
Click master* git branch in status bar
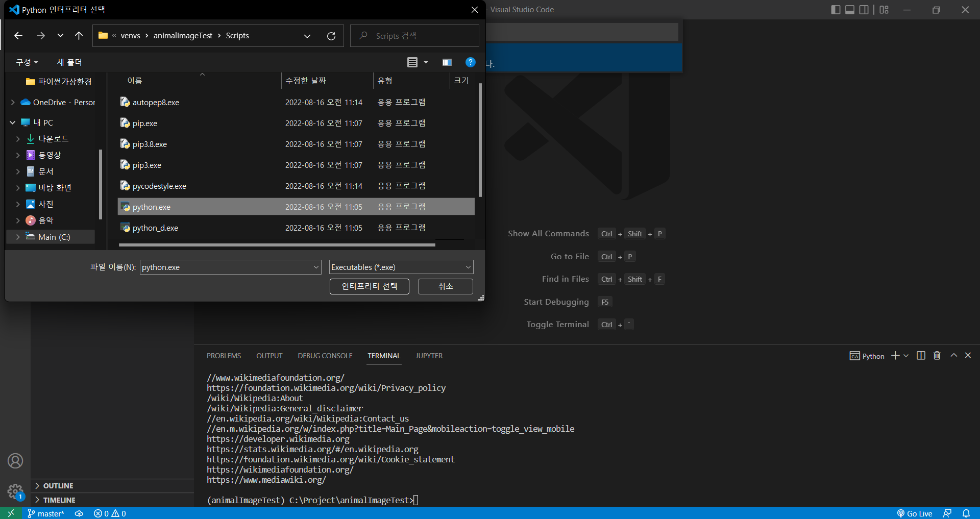(46, 513)
